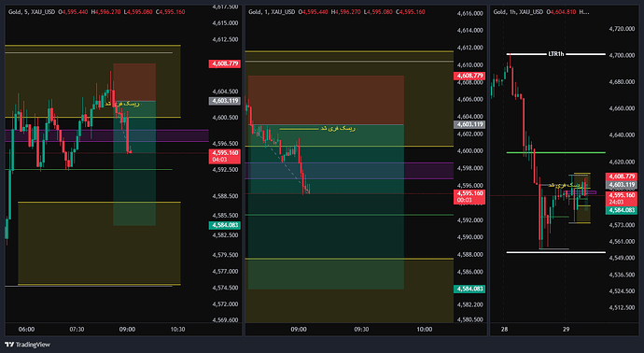Viewport: 644px width, 353px height.
Task: Click the TradingView logo
Action: (27, 345)
